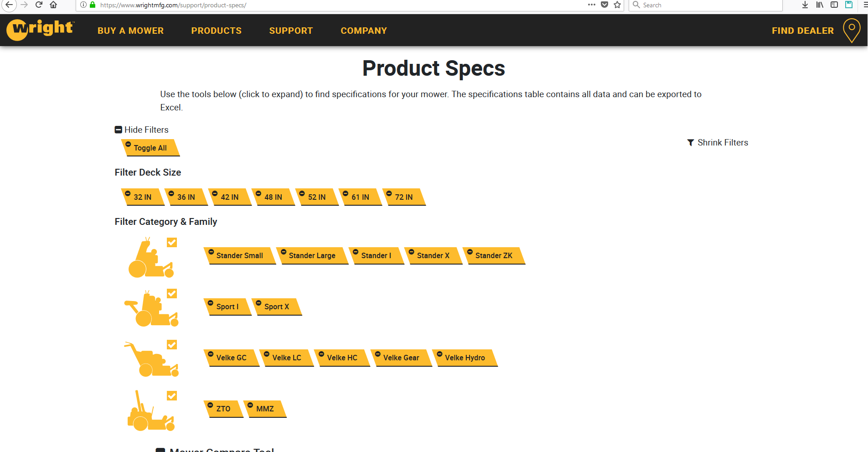Go back with the browser back arrow
The width and height of the screenshot is (868, 452).
pos(9,5)
